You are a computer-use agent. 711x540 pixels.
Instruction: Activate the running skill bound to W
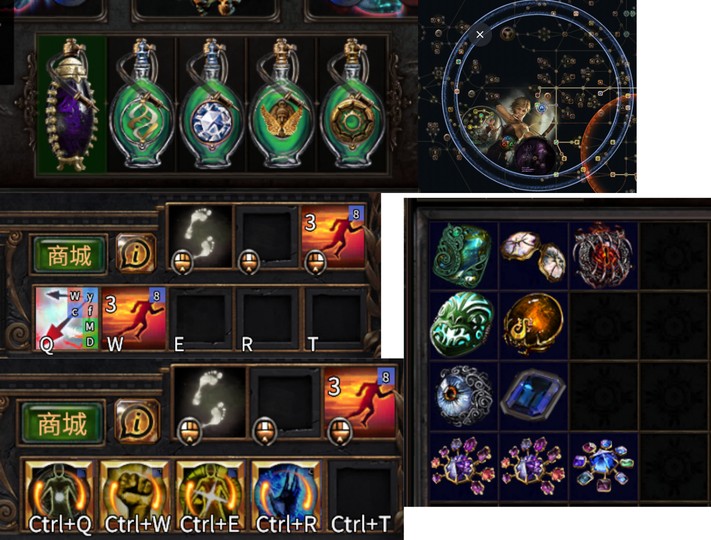tap(134, 318)
